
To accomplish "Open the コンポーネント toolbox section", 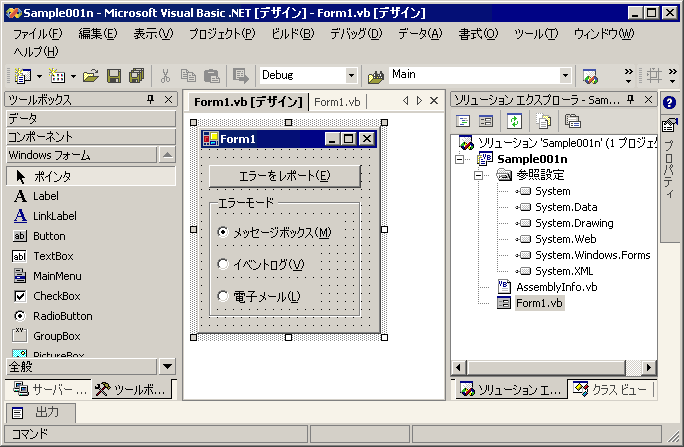I will [x=91, y=136].
